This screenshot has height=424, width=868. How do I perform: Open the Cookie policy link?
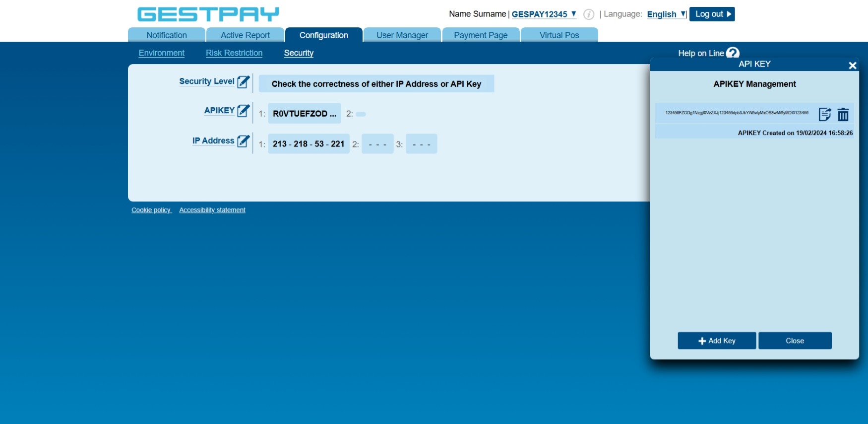151,210
